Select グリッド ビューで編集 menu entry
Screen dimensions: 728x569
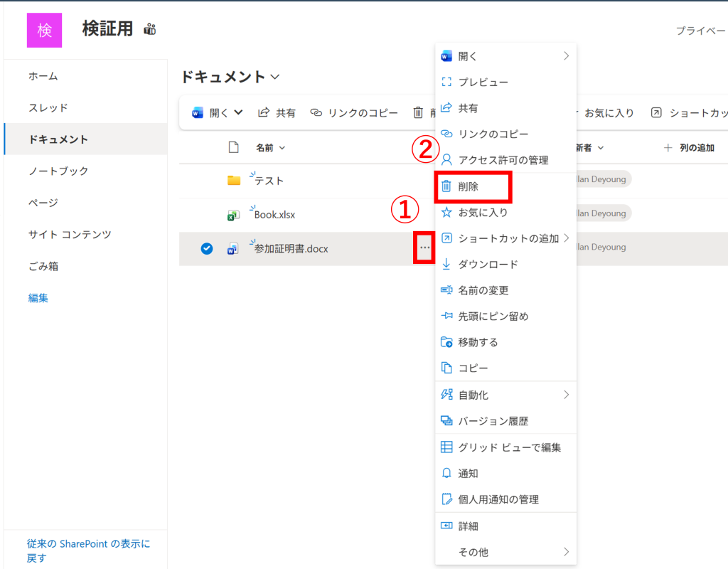click(x=509, y=447)
